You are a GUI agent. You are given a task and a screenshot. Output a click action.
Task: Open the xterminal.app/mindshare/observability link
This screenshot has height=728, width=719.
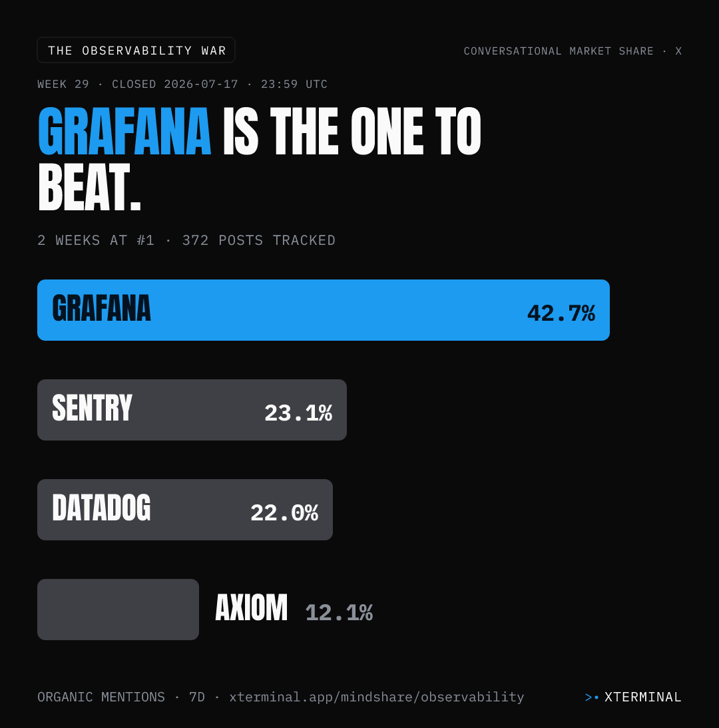point(377,697)
